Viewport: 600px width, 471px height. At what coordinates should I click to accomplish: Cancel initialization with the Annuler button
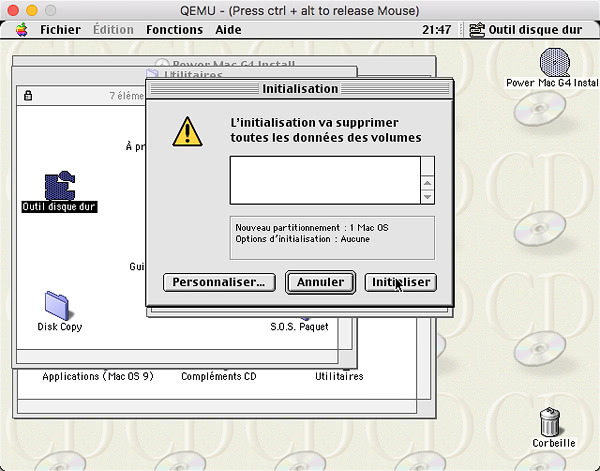coord(320,282)
